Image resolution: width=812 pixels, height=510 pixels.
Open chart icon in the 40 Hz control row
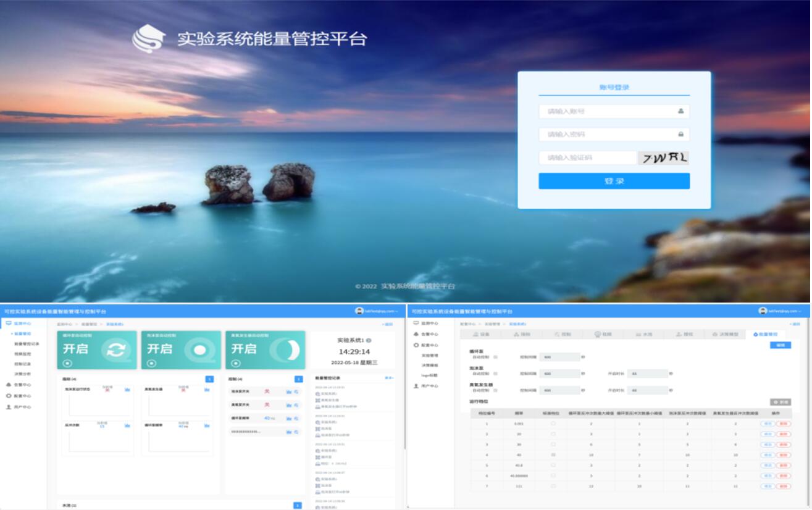coord(288,418)
